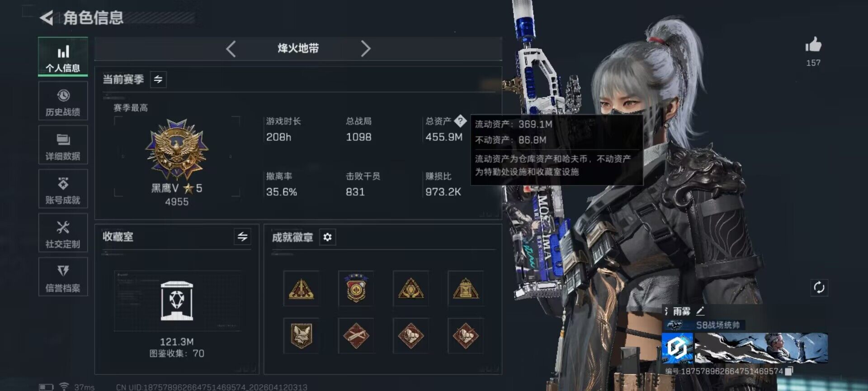The height and width of the screenshot is (391, 868).
Task: Switch to next mode with right chevron
Action: pyautogui.click(x=365, y=48)
